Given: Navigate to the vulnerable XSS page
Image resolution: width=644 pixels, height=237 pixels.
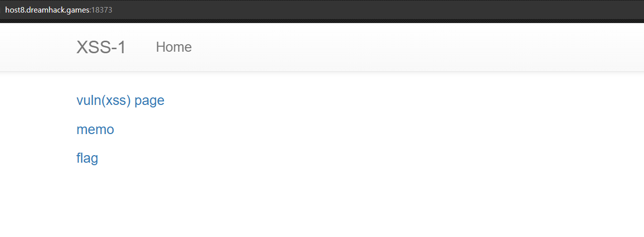Looking at the screenshot, I should click(120, 100).
